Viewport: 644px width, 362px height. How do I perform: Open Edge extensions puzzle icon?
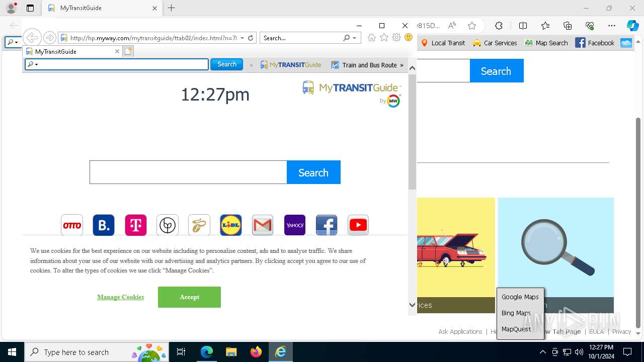[499, 26]
